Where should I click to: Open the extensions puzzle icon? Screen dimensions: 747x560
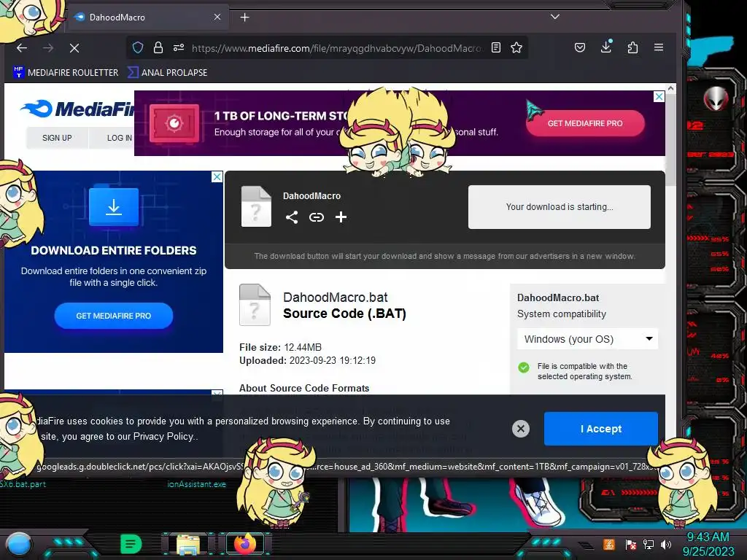[x=632, y=47]
